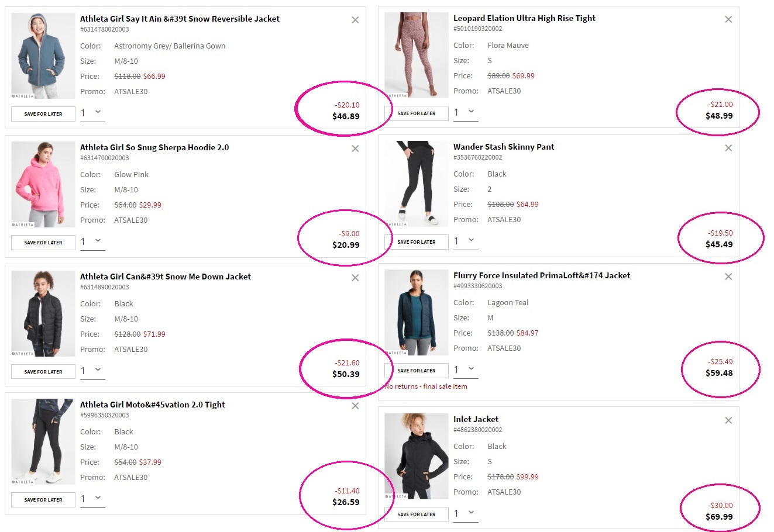Remove the Flurry Force Insulated Jacket item
The height and width of the screenshot is (532, 774).
pos(728,277)
